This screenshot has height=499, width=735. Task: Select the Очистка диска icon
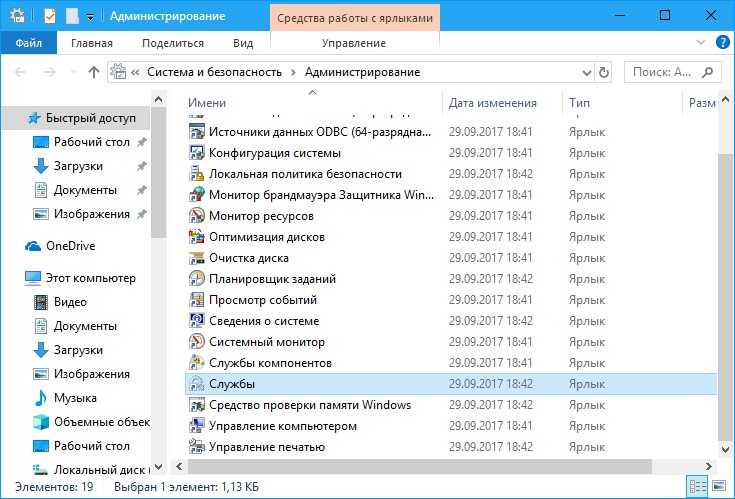196,258
